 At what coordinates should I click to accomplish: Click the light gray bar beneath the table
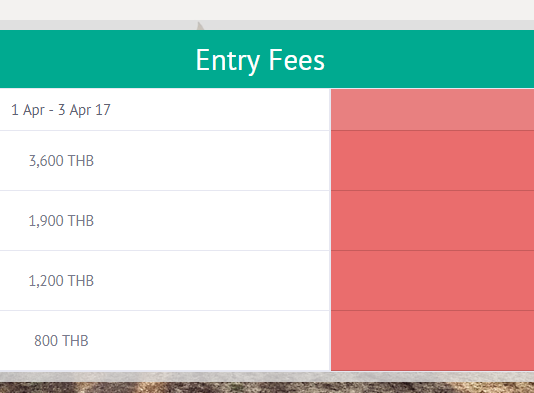267,377
